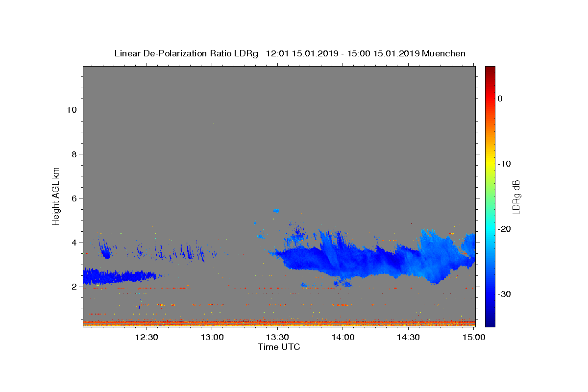Click the 13:30 time tick label

(x=278, y=337)
